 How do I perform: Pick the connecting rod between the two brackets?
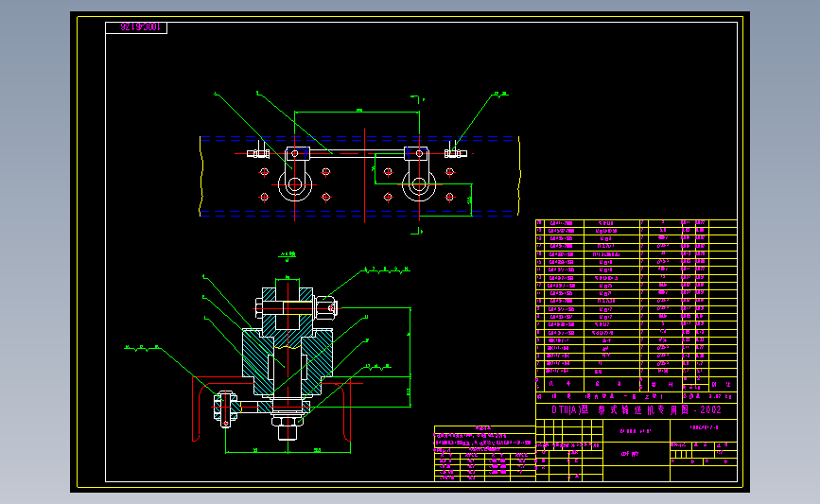coord(358,154)
